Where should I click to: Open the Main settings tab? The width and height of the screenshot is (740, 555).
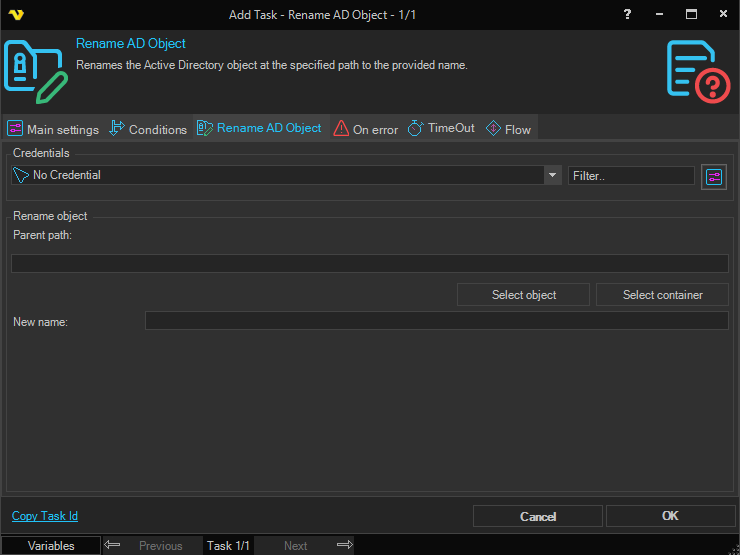click(x=53, y=129)
